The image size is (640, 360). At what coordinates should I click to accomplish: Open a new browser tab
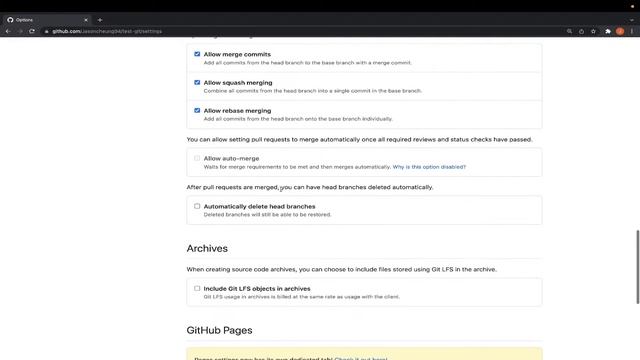[100, 20]
